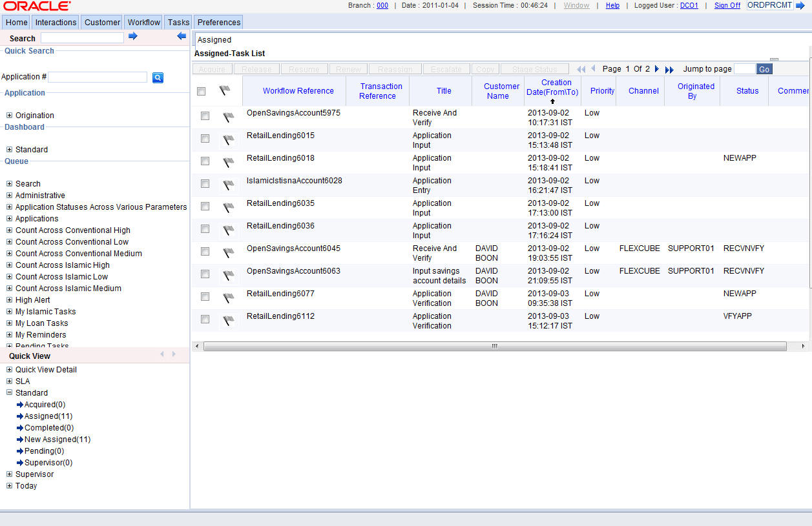Screen dimensions: 812x526
Task: Click the search go arrow beside Search box
Action: [133, 36]
